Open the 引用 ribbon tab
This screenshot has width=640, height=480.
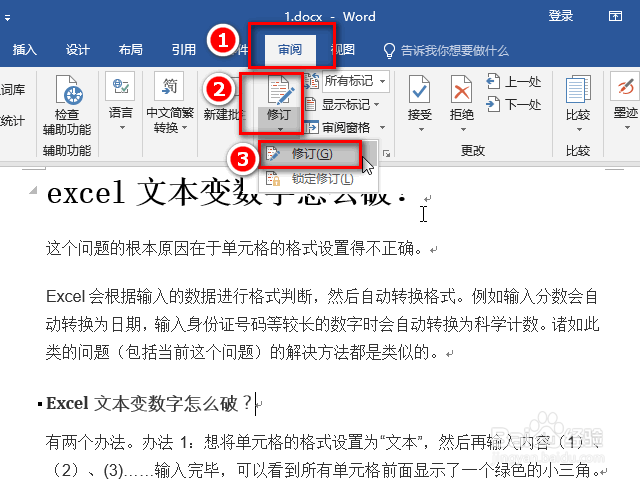[x=184, y=50]
